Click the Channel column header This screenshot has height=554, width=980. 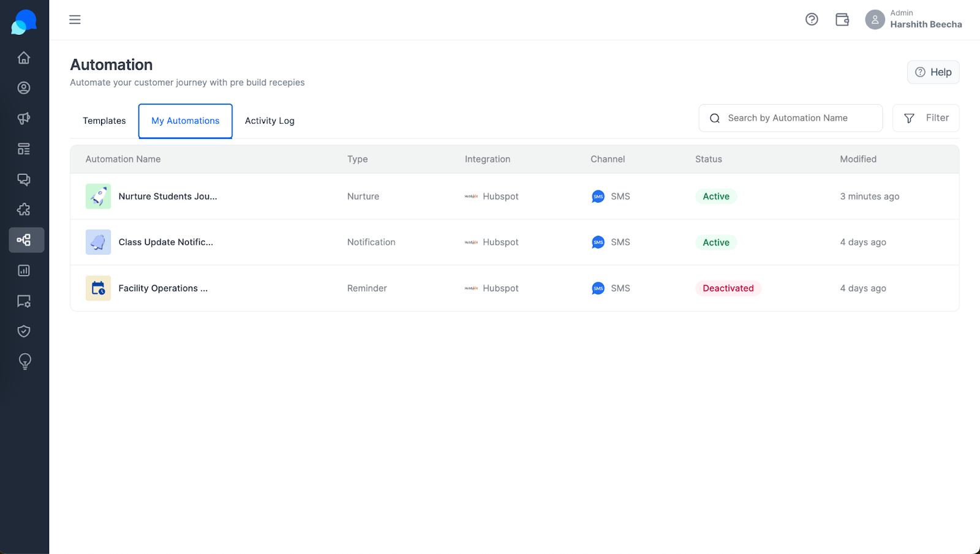click(x=608, y=159)
